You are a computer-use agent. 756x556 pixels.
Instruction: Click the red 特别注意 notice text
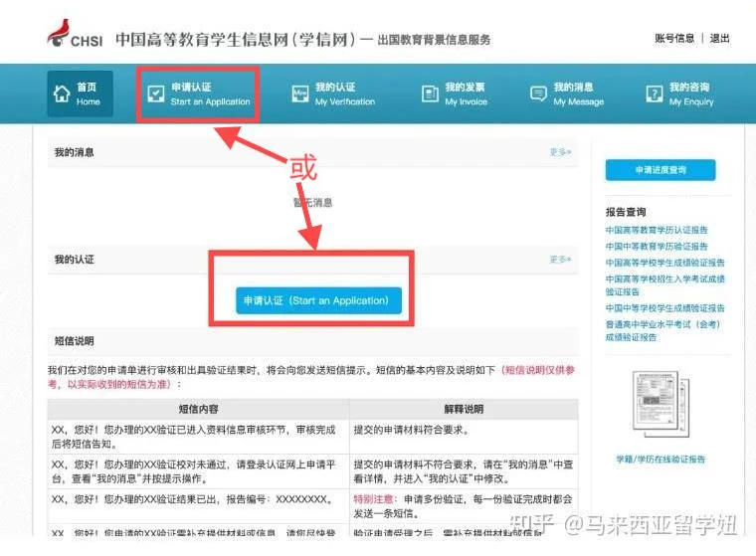[375, 499]
